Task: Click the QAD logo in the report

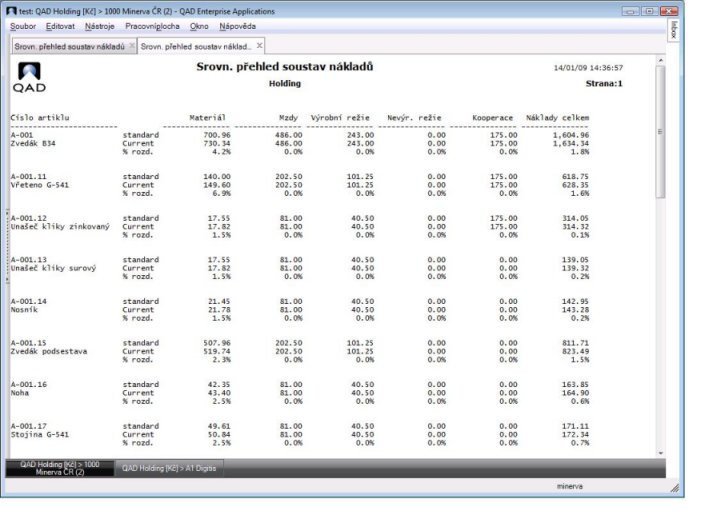Action: (29, 77)
